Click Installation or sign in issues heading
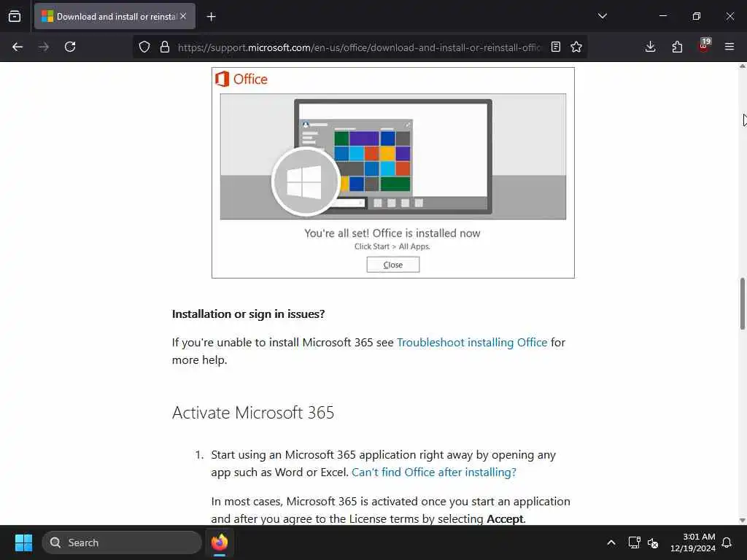Screen dimensions: 747x560 [248, 314]
